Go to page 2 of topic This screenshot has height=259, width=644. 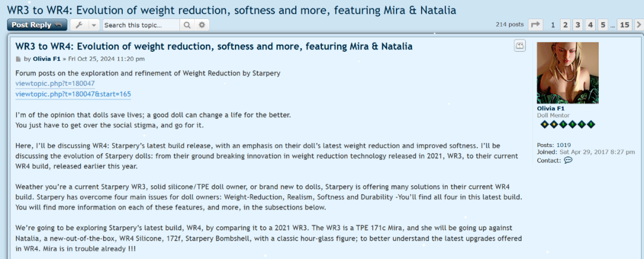point(565,25)
